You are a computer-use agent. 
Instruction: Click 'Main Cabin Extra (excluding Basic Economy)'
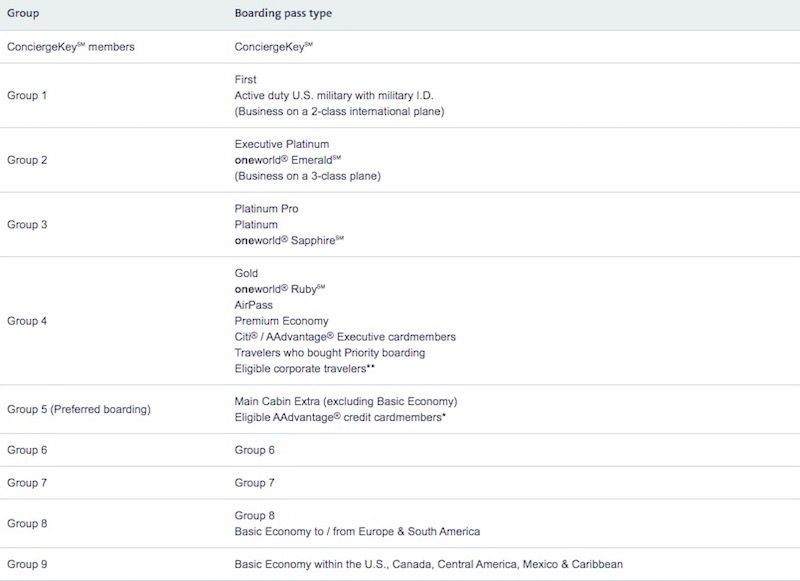(346, 401)
